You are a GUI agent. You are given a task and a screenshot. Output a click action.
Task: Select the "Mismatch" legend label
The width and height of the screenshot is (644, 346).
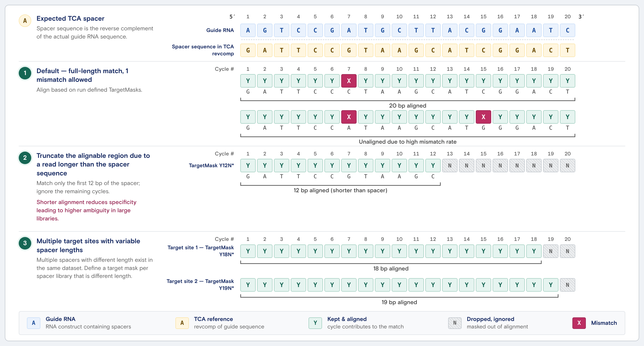pyautogui.click(x=604, y=323)
